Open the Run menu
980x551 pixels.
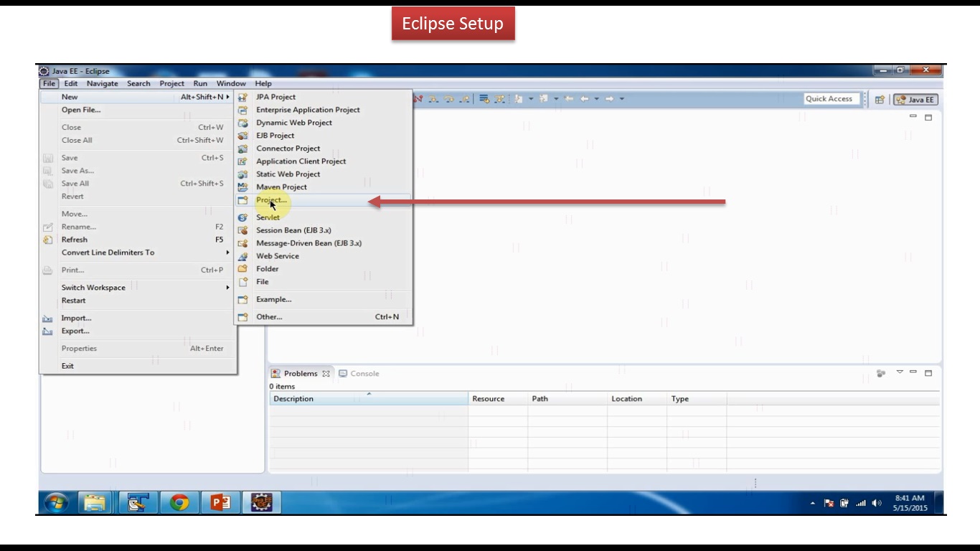[200, 83]
